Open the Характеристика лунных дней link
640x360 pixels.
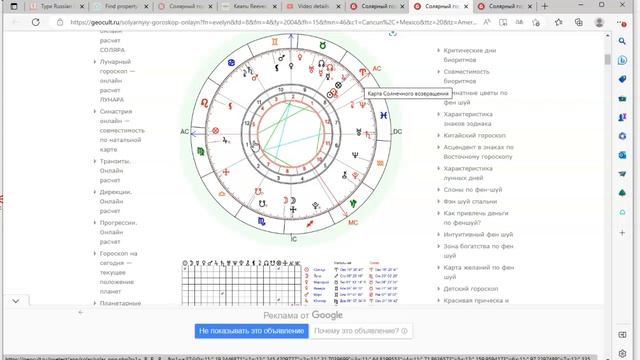pyautogui.click(x=468, y=173)
